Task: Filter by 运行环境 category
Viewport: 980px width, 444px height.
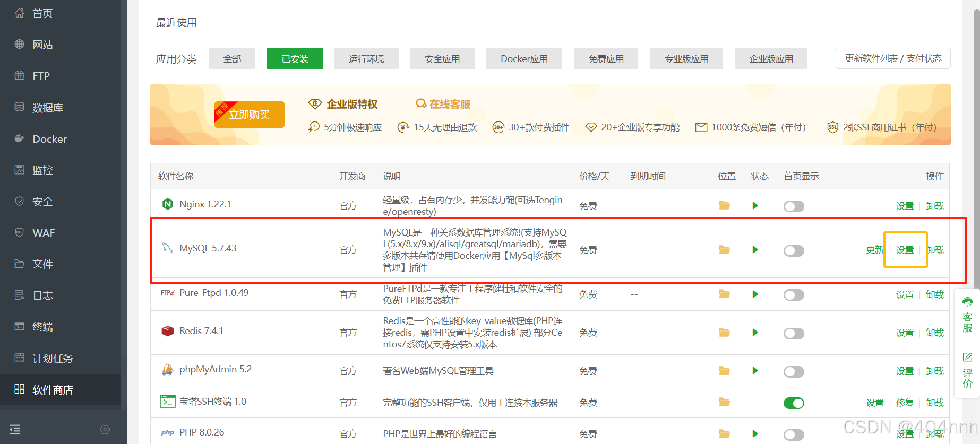Action: click(x=366, y=59)
